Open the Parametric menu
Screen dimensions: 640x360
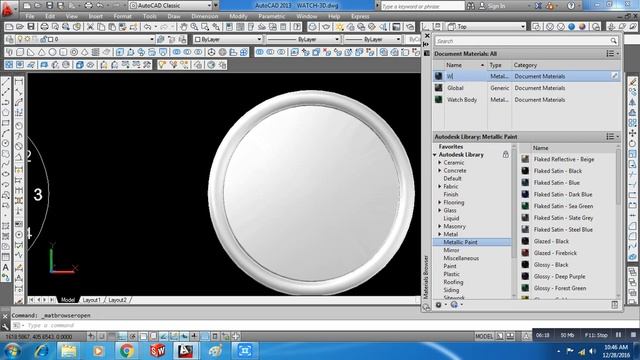coord(271,16)
